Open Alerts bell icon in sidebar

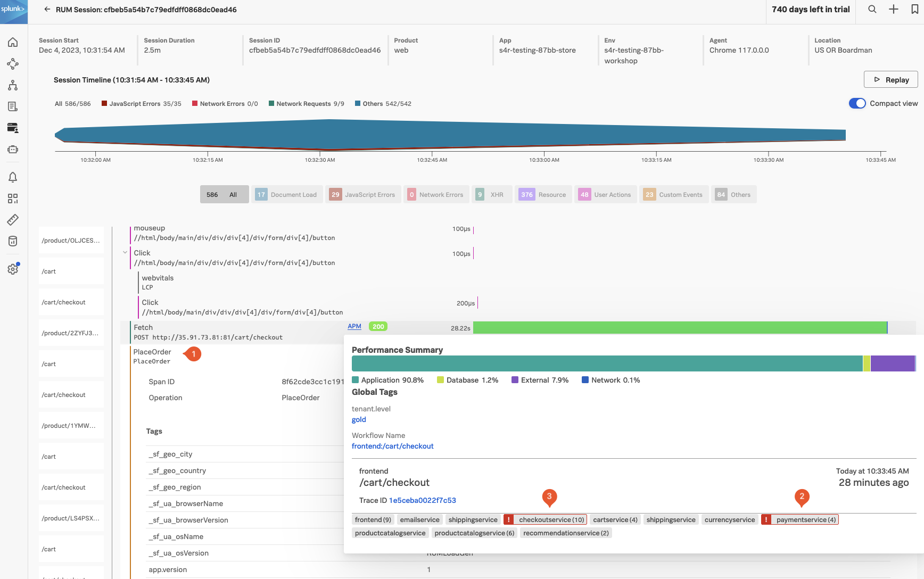click(x=13, y=177)
